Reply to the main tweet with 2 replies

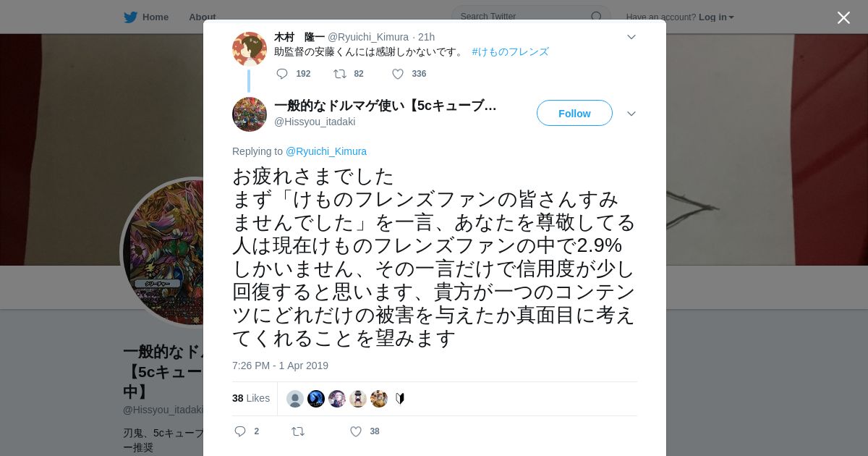pos(240,431)
